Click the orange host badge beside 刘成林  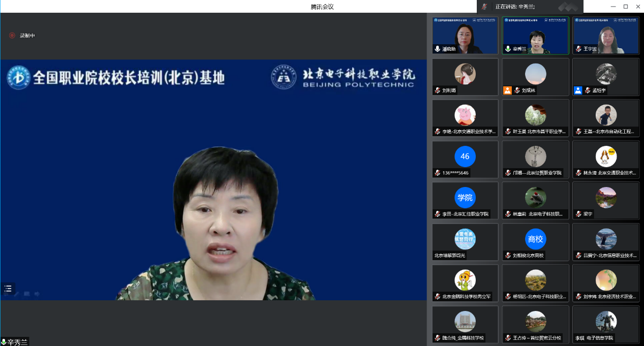507,90
